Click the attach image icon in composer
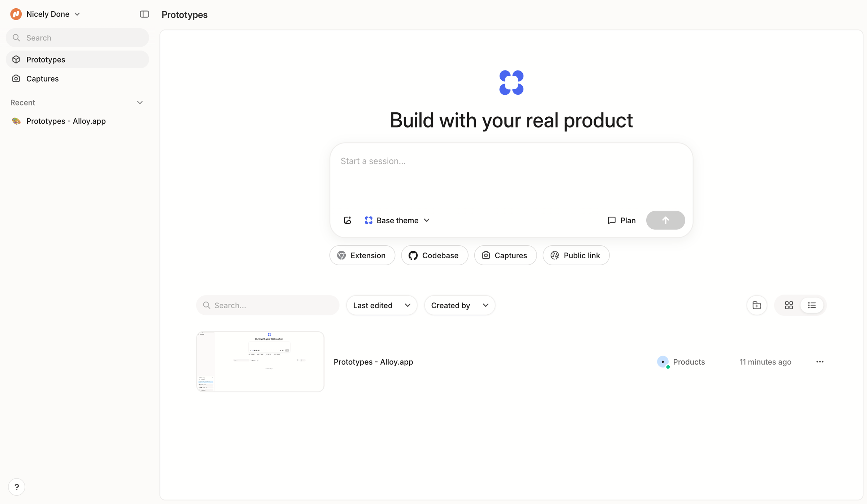867x504 pixels. point(348,220)
